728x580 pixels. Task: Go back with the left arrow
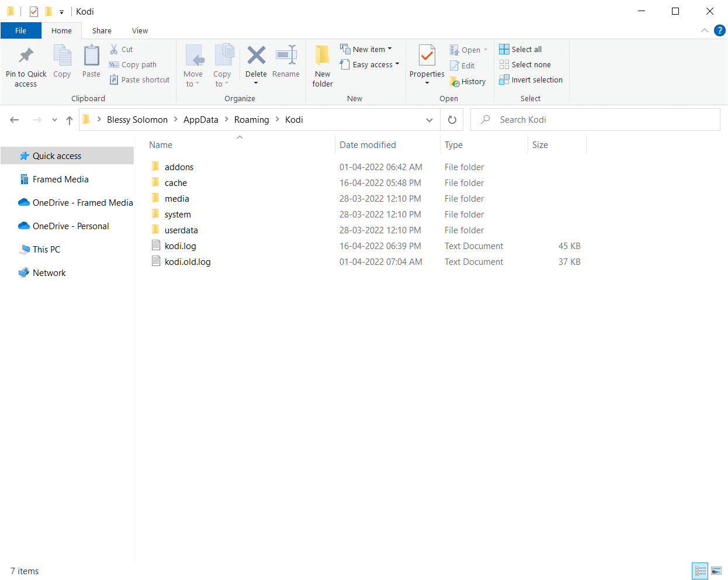pyautogui.click(x=15, y=120)
